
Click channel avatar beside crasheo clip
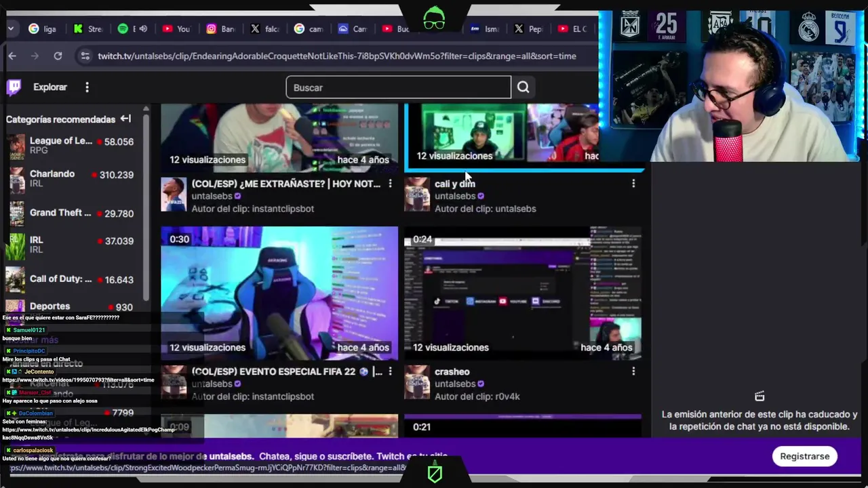(417, 383)
